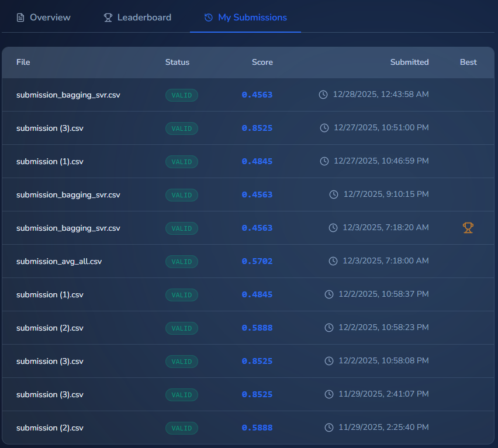Click the 0.5702 score value
This screenshot has height=448, width=498.
pyautogui.click(x=257, y=261)
